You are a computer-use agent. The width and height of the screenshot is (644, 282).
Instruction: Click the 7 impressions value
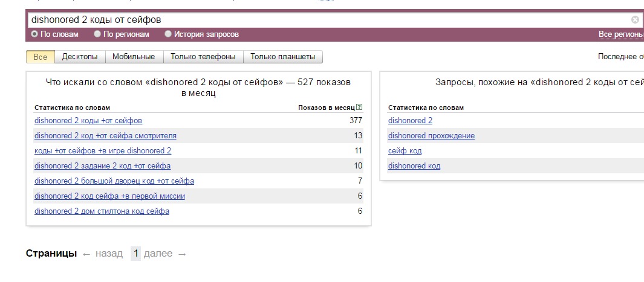[x=360, y=181]
